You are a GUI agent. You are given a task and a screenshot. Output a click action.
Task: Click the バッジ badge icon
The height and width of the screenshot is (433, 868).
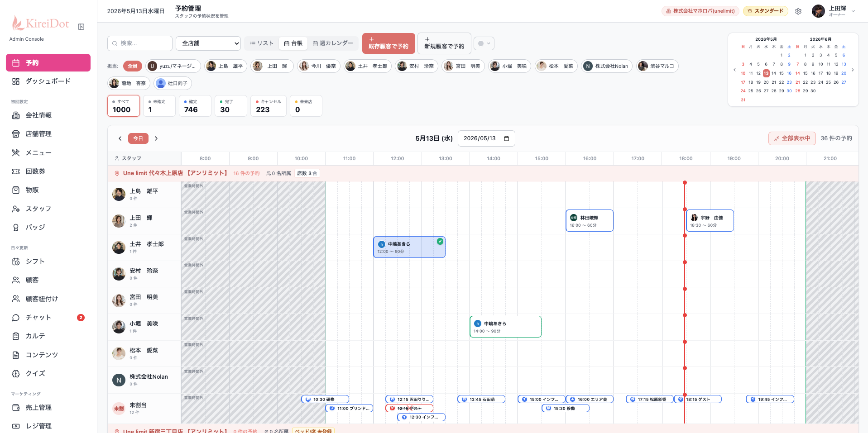[16, 228]
